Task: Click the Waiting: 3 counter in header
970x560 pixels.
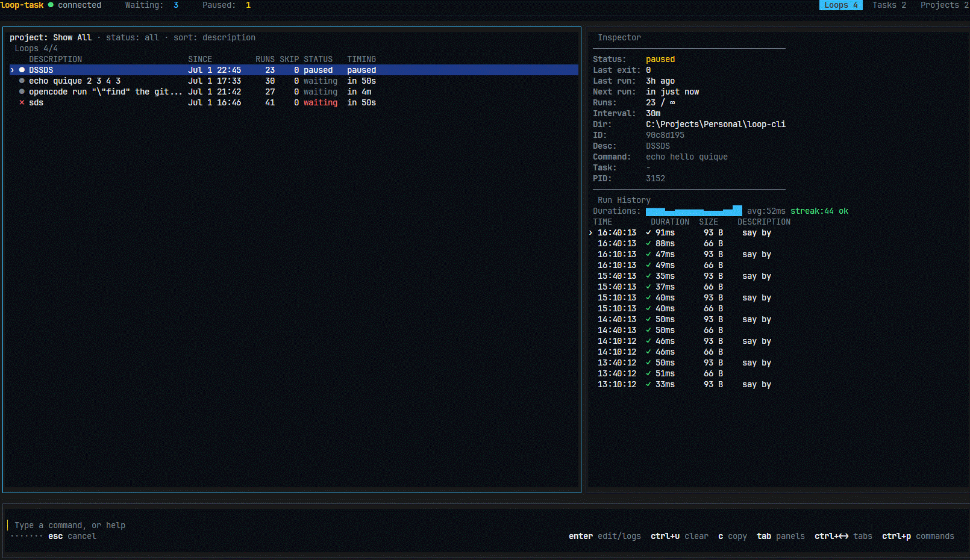Action: click(x=152, y=5)
